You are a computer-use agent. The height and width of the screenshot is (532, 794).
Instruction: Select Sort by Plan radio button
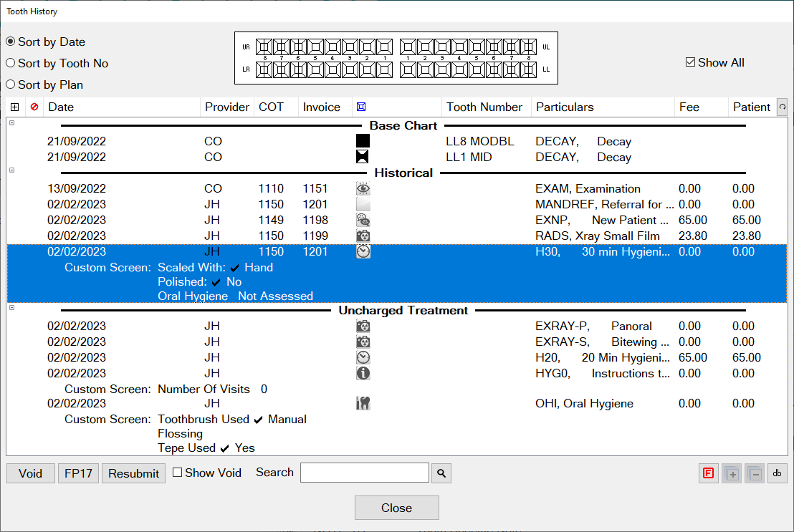pyautogui.click(x=10, y=84)
